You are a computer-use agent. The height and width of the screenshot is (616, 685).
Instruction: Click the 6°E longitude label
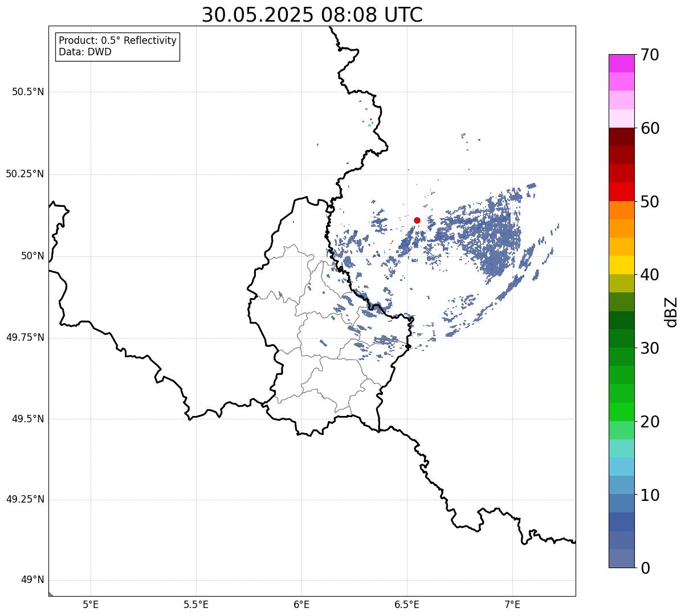(x=301, y=605)
